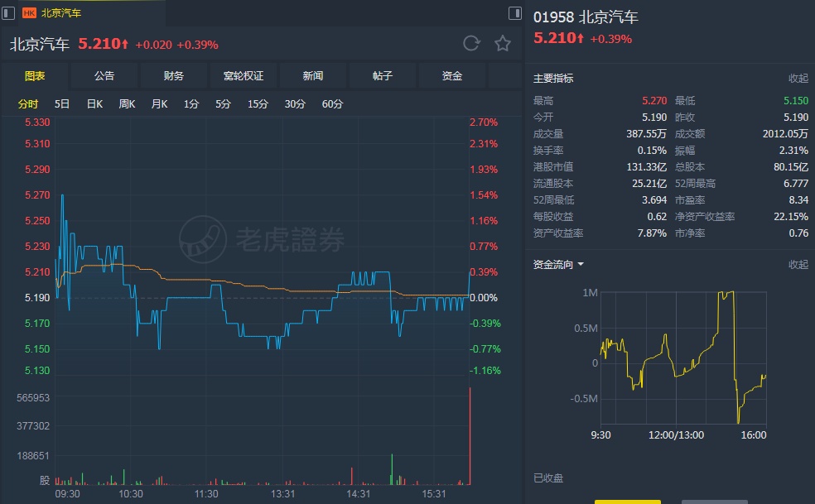This screenshot has width=815, height=504.
Task: Click the 52周最高 value 6.777
Action: [x=796, y=184]
